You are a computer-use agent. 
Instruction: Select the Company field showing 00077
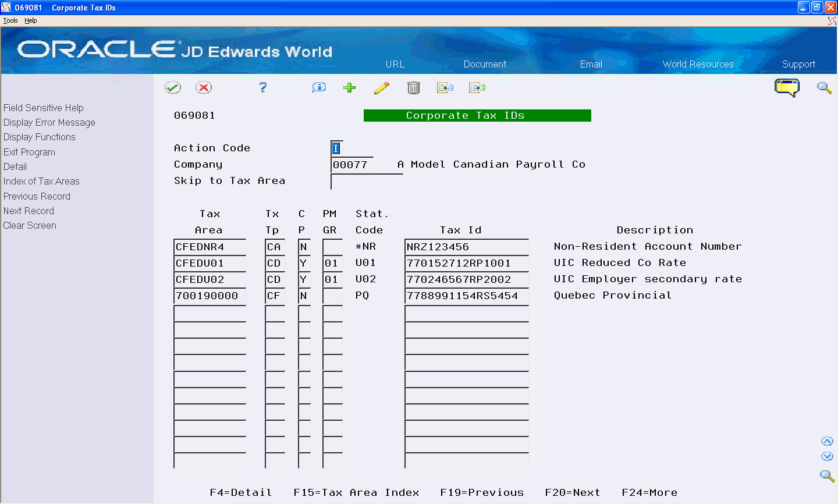point(351,165)
